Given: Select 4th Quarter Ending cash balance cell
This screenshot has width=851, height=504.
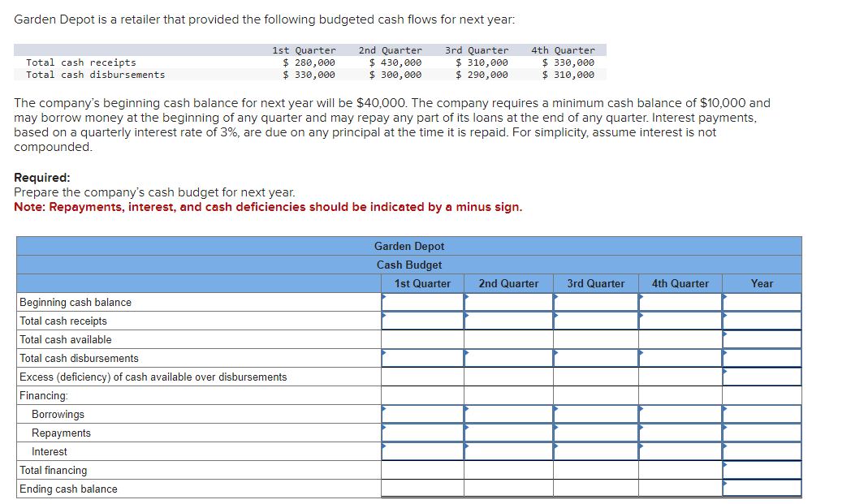Looking at the screenshot, I should point(680,489).
